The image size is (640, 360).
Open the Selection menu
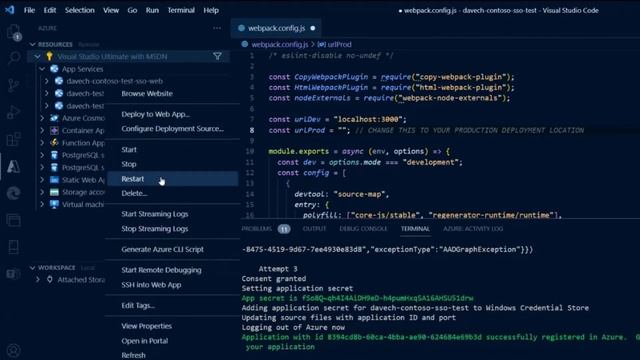tap(80, 10)
